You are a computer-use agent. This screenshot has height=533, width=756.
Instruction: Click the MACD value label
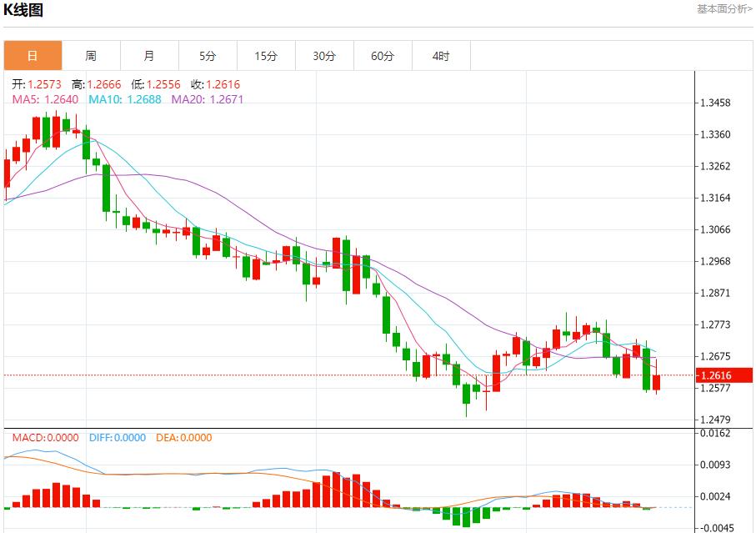coord(45,438)
